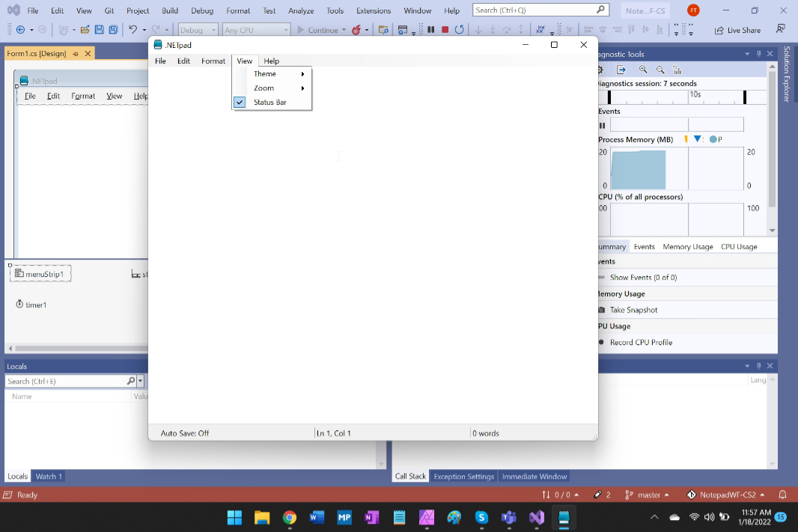Open Microsoft Teams from the taskbar
Viewport: 798px width, 532px height.
pos(509,517)
